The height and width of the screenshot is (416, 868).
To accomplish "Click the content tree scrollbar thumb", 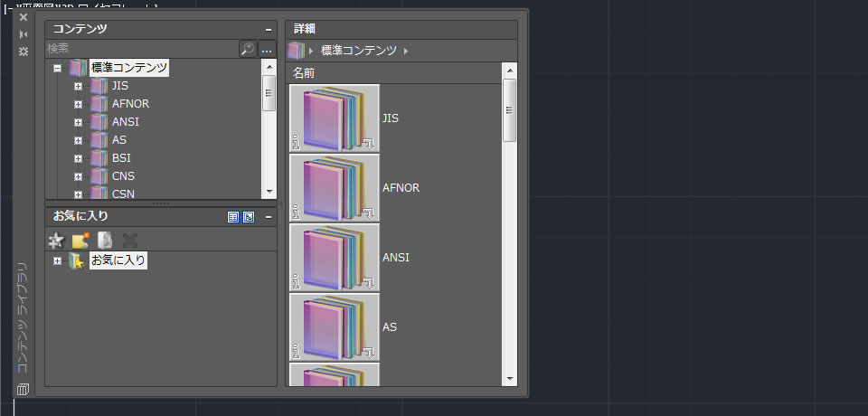I will pos(269,92).
